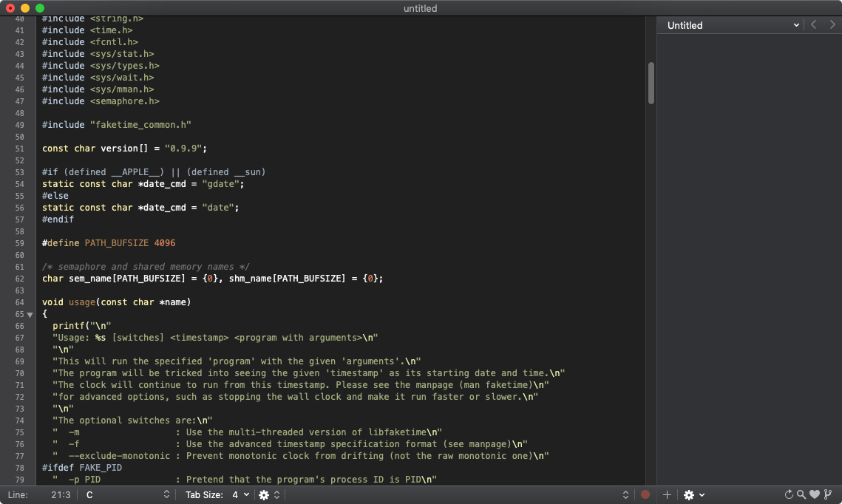
Task: Click the plus icon in file browser footer
Action: click(667, 494)
